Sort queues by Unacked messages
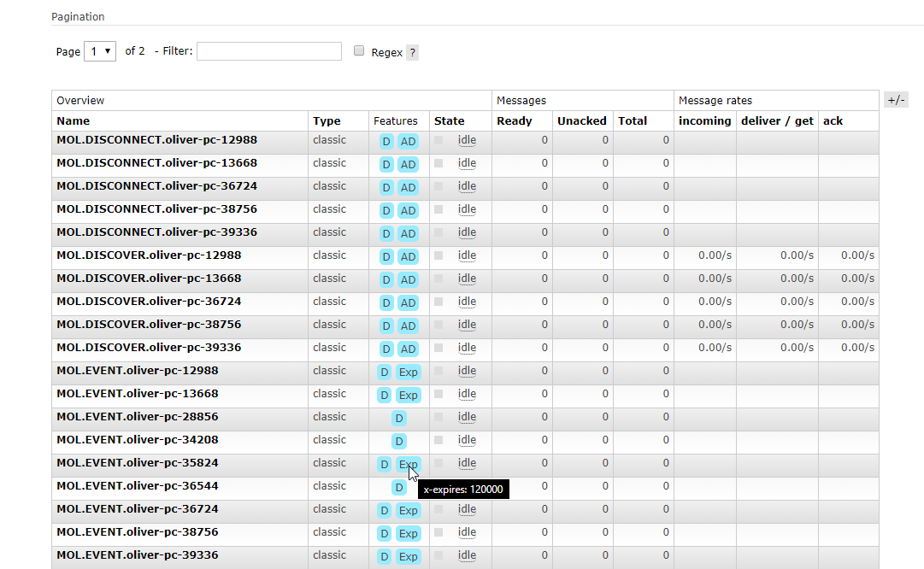This screenshot has width=924, height=569. click(581, 120)
